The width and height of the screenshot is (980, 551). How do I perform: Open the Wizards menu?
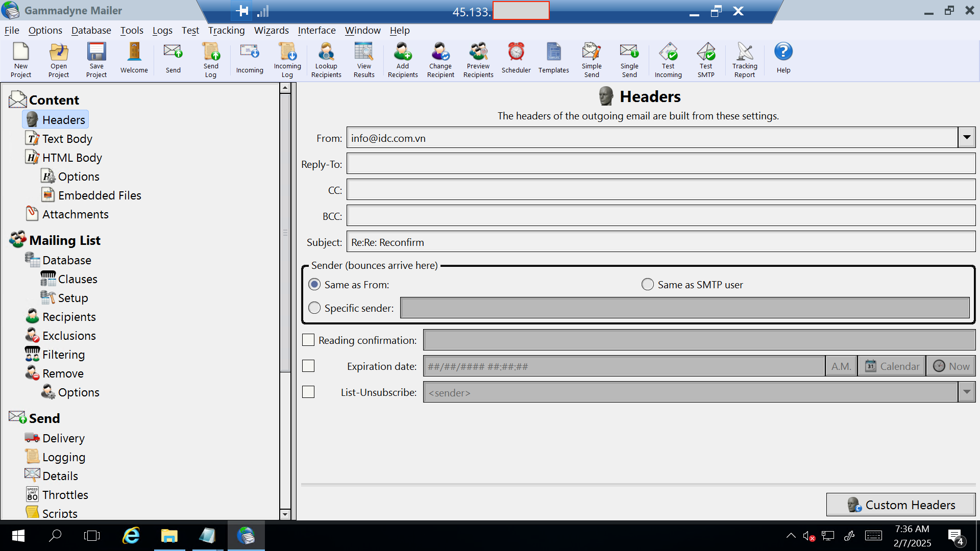point(271,31)
